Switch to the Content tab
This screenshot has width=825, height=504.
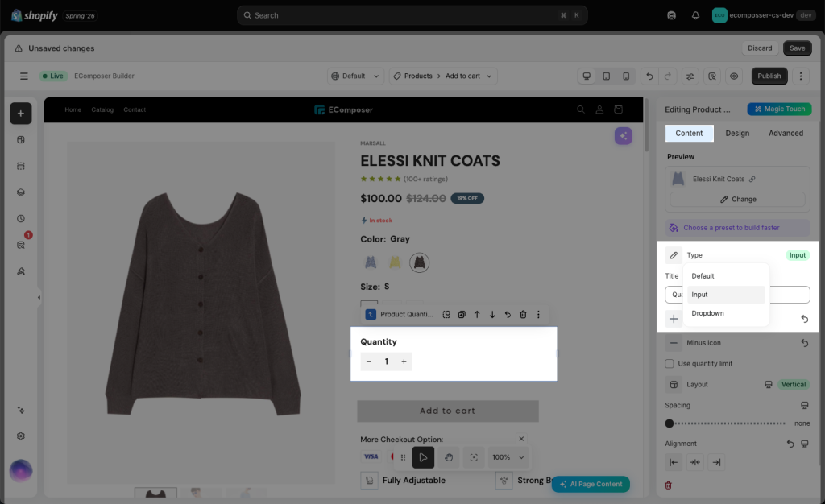click(x=690, y=134)
